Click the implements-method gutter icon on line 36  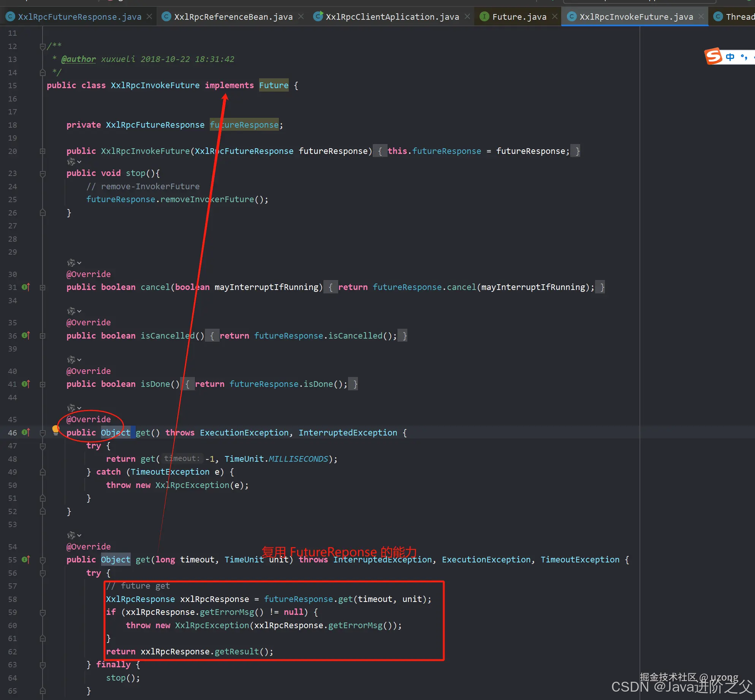pyautogui.click(x=26, y=336)
